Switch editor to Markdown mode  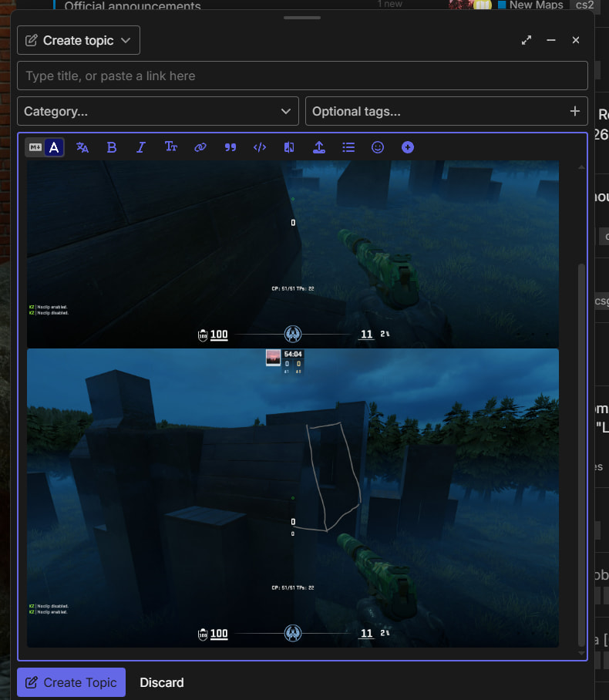[x=35, y=147]
